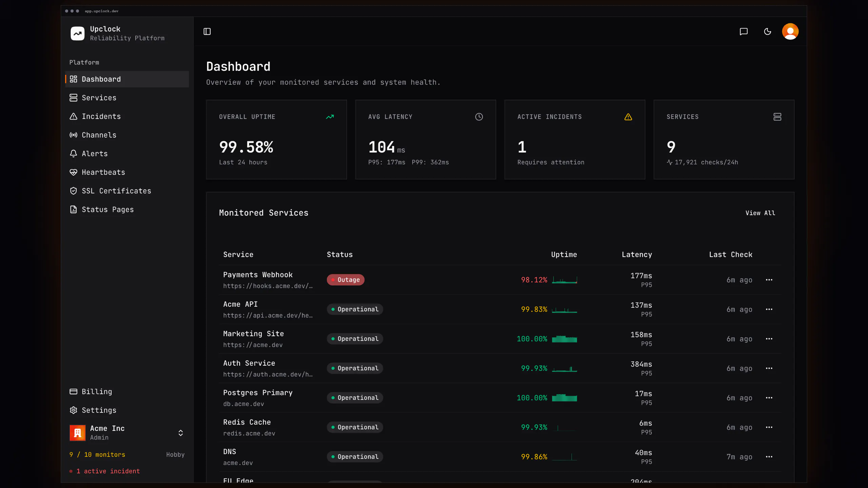Image resolution: width=868 pixels, height=488 pixels.
Task: Click the Avg Latency clock icon
Action: [x=479, y=117]
